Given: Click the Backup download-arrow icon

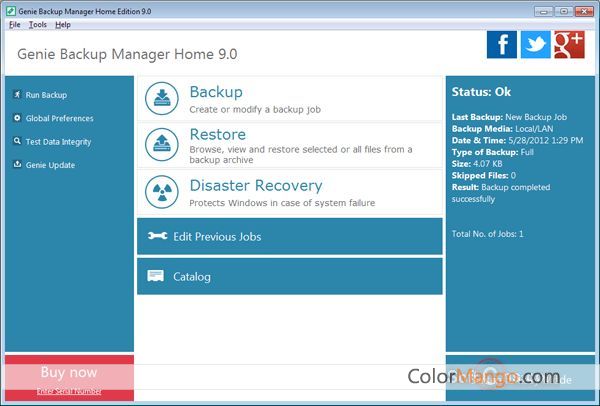Looking at the screenshot, I should [x=162, y=98].
